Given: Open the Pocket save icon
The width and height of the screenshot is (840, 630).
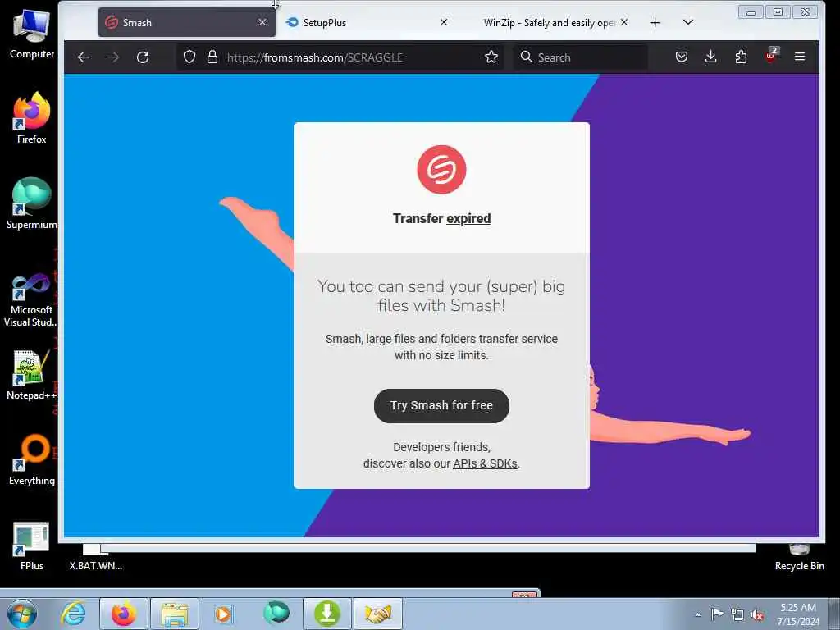Looking at the screenshot, I should (682, 57).
